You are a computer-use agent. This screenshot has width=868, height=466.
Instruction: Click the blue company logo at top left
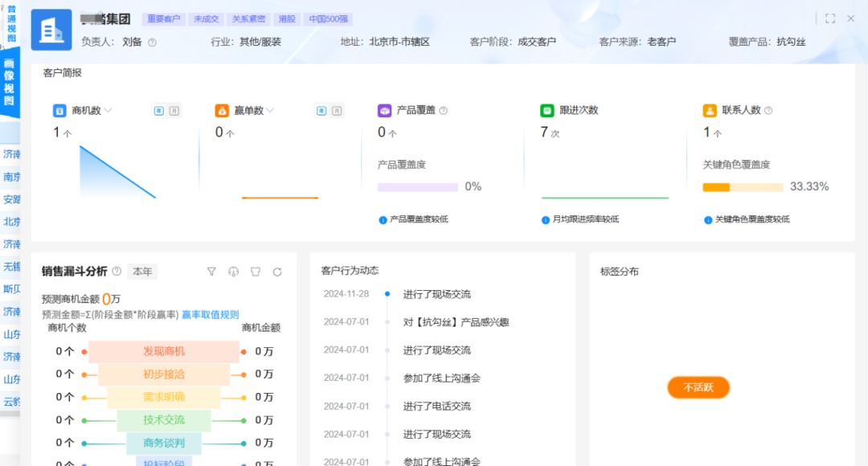coord(51,30)
